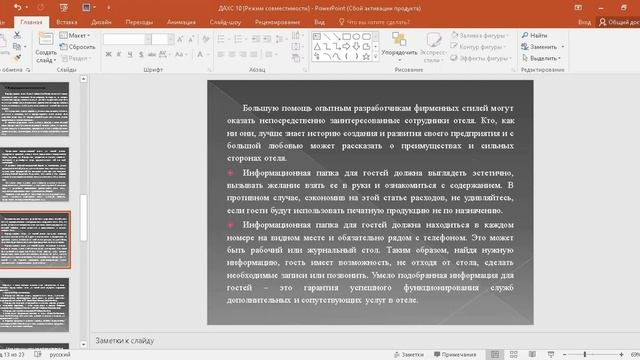Click the Что вы хотите сделать search field
The height and width of the screenshot is (360, 640).
tap(374, 22)
